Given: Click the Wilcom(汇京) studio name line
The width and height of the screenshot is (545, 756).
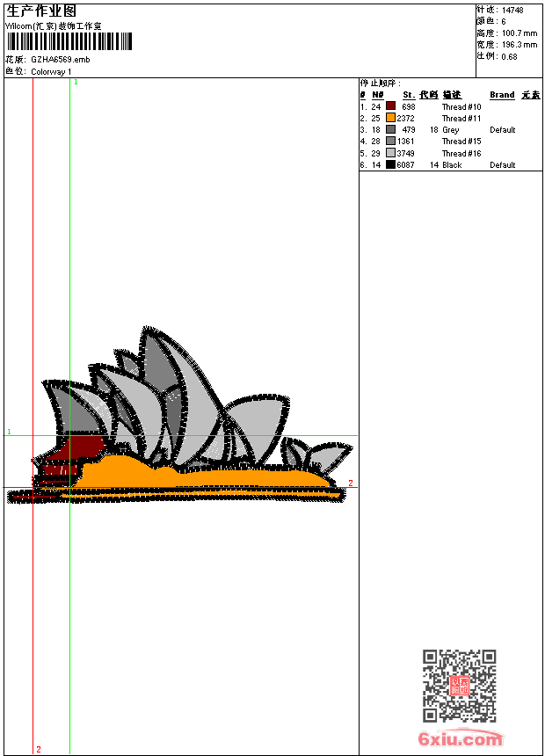Looking at the screenshot, I should click(54, 26).
